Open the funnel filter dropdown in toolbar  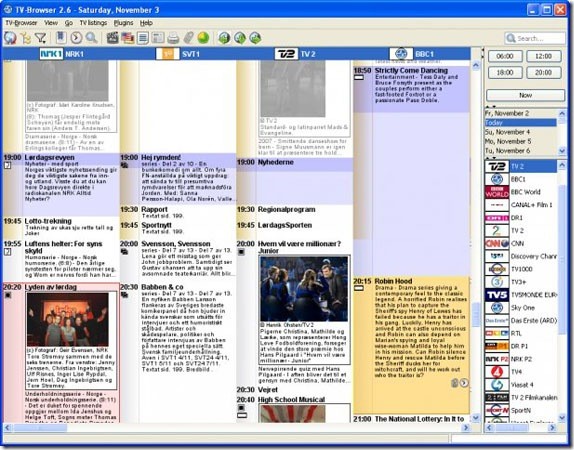coord(41,38)
